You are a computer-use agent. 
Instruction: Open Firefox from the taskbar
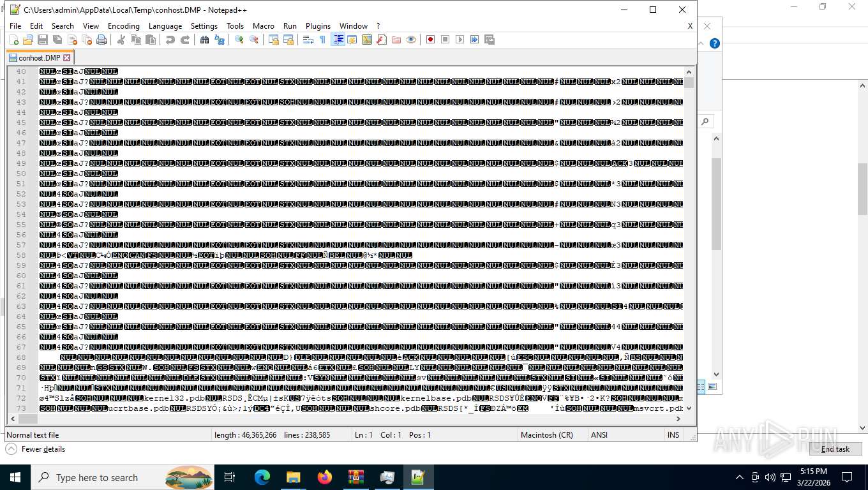pyautogui.click(x=325, y=477)
